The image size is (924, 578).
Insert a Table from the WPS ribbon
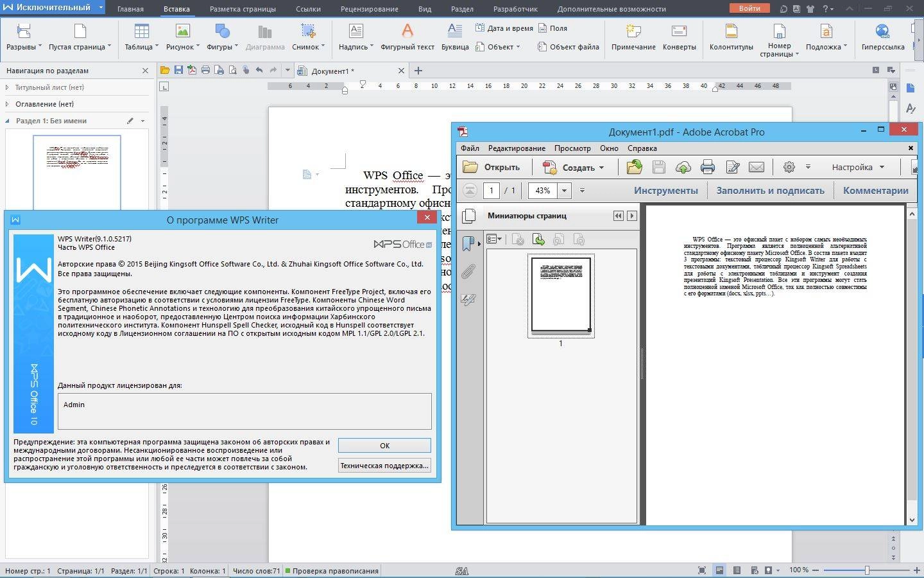[x=141, y=37]
